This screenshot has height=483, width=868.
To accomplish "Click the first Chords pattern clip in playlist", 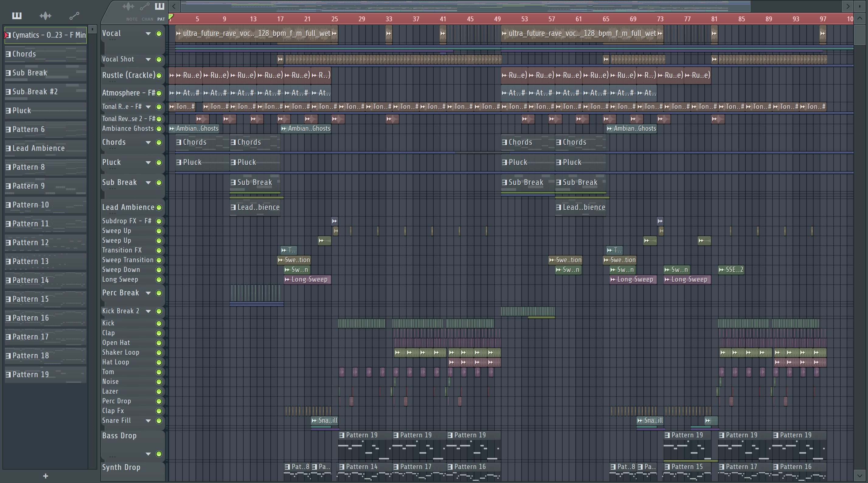I will point(202,142).
